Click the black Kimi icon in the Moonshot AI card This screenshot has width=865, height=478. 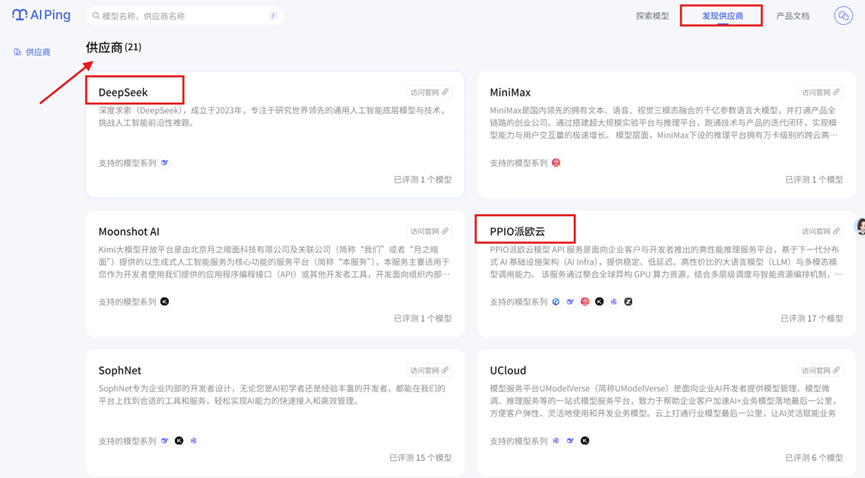coord(164,302)
